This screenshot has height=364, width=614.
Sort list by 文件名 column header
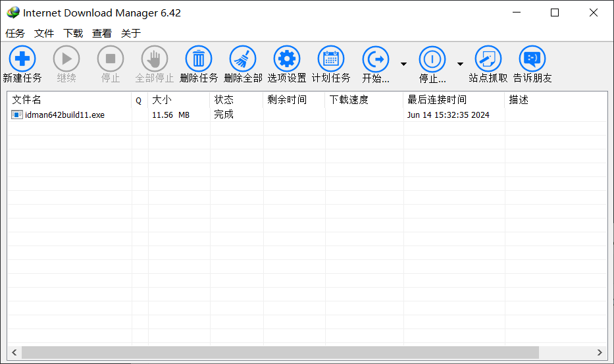pyautogui.click(x=69, y=100)
